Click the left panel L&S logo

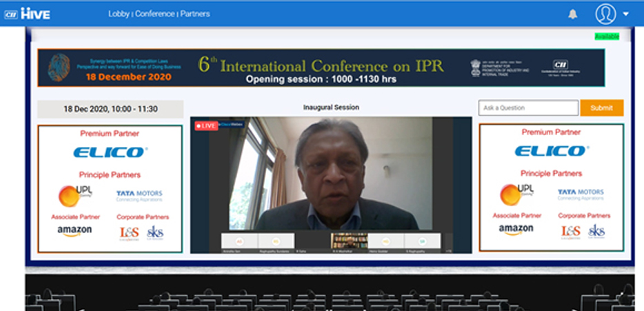point(129,233)
